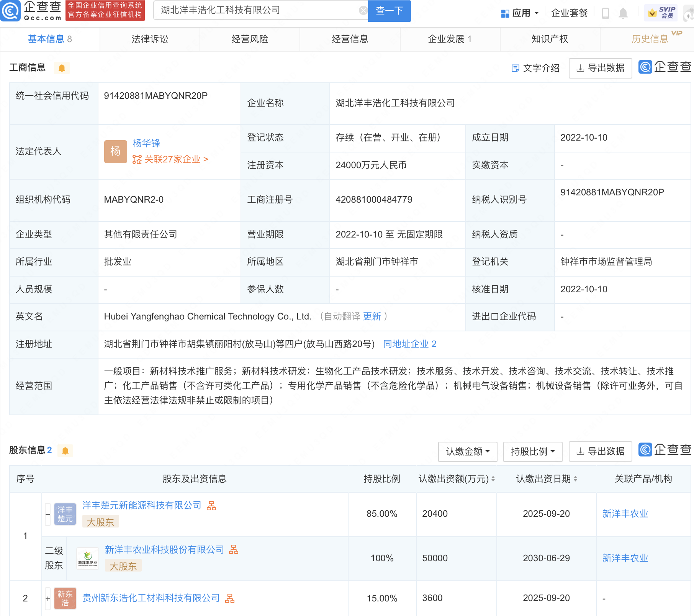694x616 pixels.
Task: Click 工商注册号 value 420881000484779
Action: (374, 200)
